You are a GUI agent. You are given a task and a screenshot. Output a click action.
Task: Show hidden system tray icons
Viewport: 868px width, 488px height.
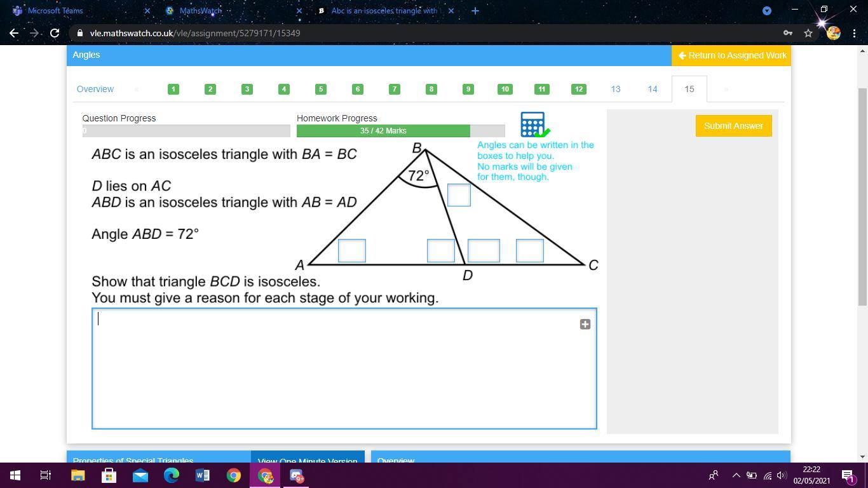click(x=736, y=475)
